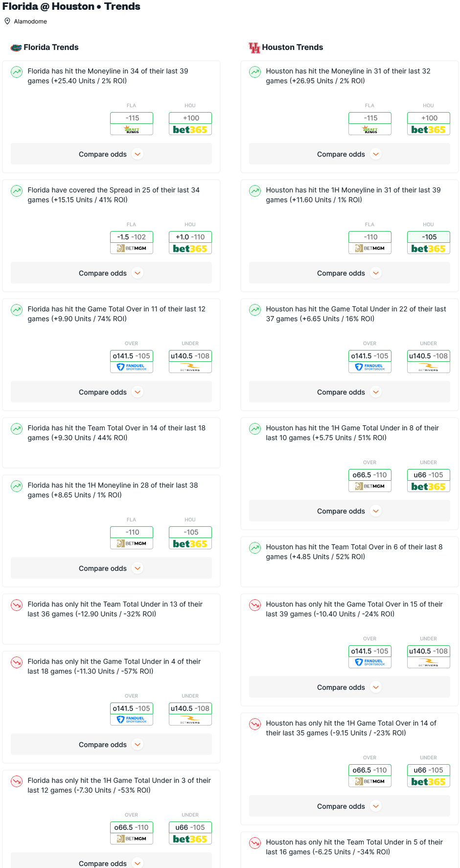Click the Houston Team Total Over trend card
The height and width of the screenshot is (868, 460).
[349, 562]
